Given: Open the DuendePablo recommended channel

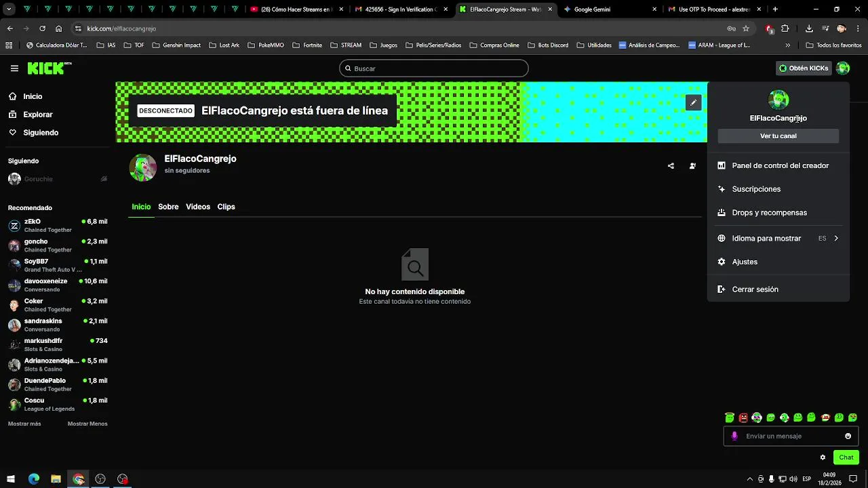Looking at the screenshot, I should click(x=58, y=385).
